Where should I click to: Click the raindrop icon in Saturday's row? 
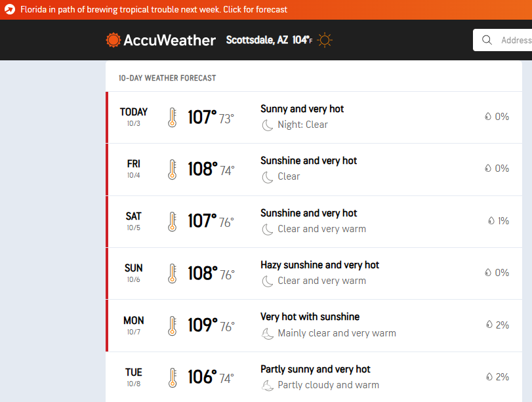tap(491, 221)
